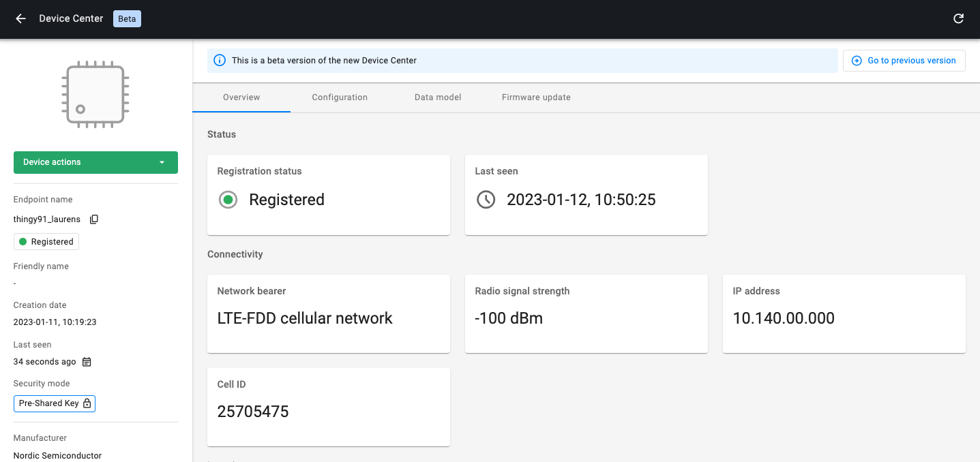The width and height of the screenshot is (980, 462).
Task: Click the Registered status chip in sidebar
Action: 46,242
